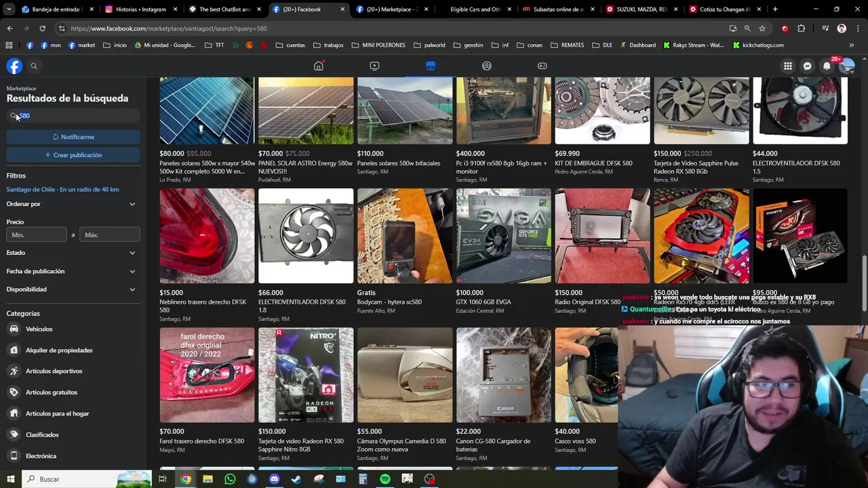Open Task View in the taskbar
Image resolution: width=868 pixels, height=488 pixels.
163,479
